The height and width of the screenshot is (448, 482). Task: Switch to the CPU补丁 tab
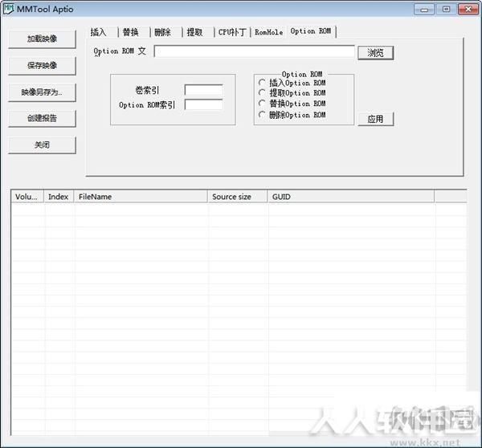232,32
